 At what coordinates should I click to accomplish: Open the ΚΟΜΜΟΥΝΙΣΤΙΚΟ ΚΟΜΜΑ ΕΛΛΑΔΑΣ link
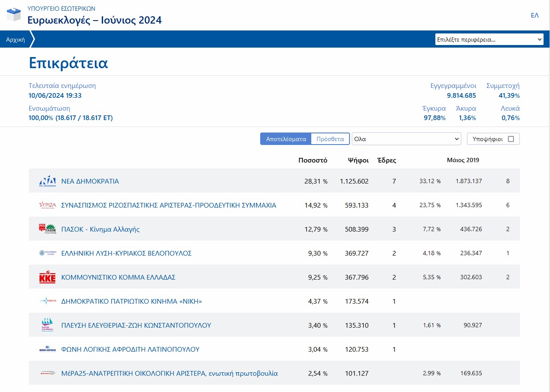coord(119,277)
